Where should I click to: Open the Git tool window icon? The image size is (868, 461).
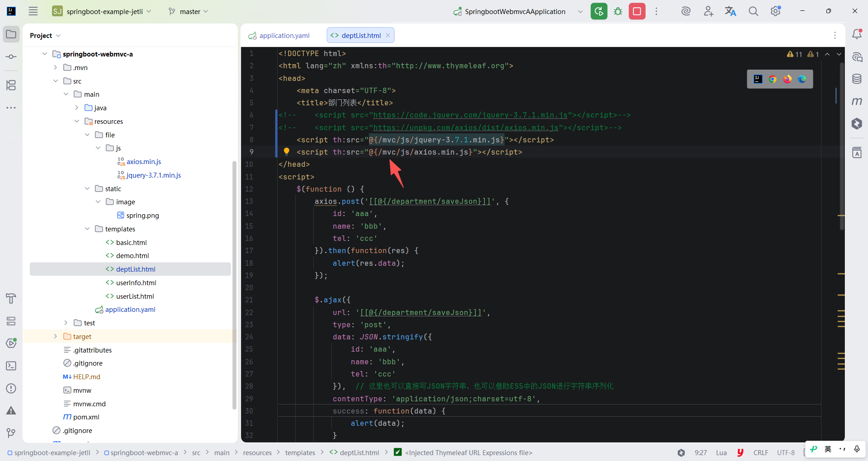(x=11, y=433)
